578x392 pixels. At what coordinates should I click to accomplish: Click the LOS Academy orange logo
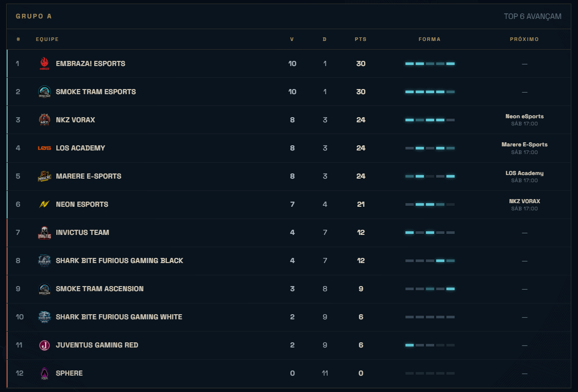(x=44, y=148)
